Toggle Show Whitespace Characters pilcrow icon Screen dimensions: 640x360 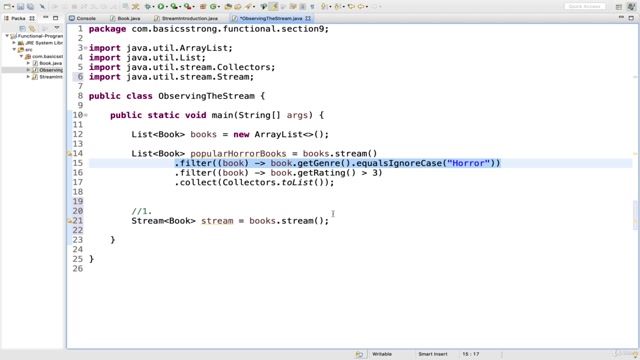tap(313, 7)
